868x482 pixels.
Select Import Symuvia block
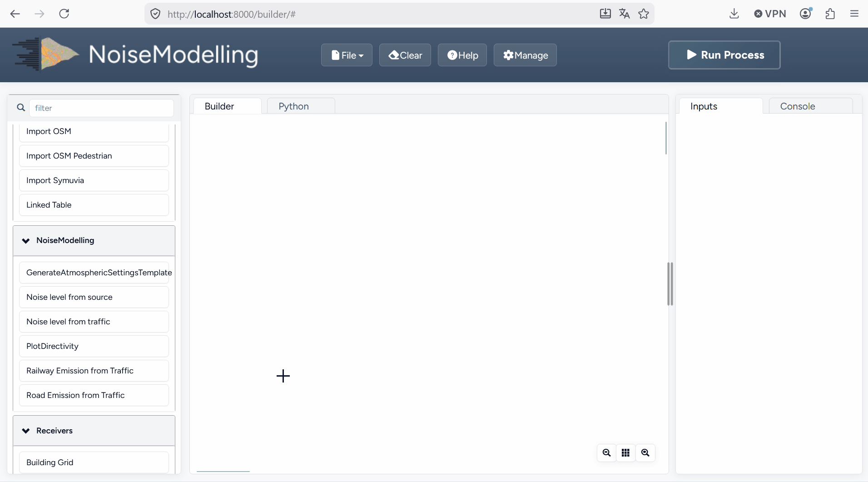pos(94,180)
